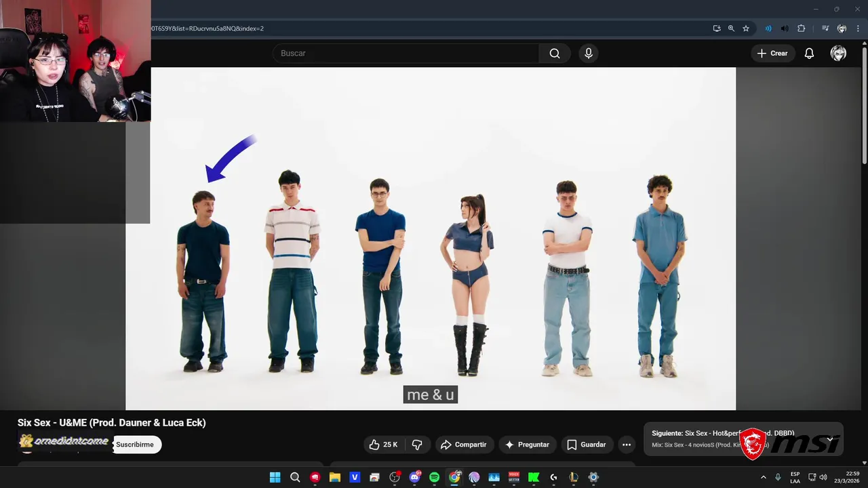Screen dimensions: 868x488
Task: Click the purple striped sphere taskbar icon
Action: (x=474, y=477)
